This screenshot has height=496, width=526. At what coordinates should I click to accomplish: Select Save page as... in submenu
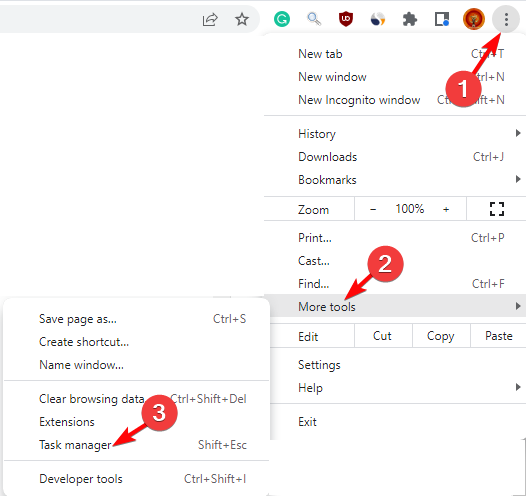coord(137,319)
